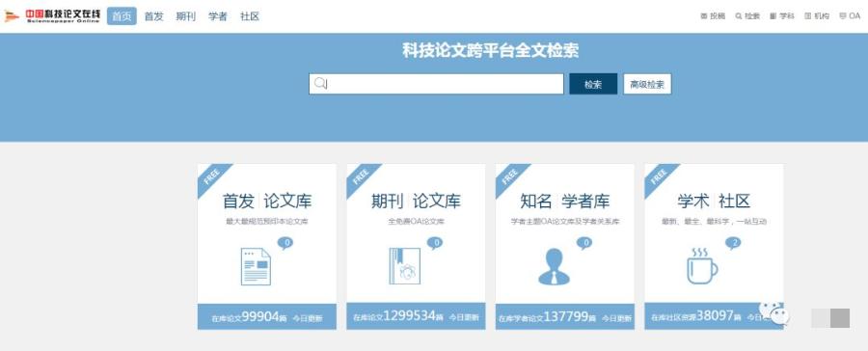Screen dimensions: 868x351
Task: Click the 最大最规范预印本论文库 subtitle
Action: click(x=267, y=222)
